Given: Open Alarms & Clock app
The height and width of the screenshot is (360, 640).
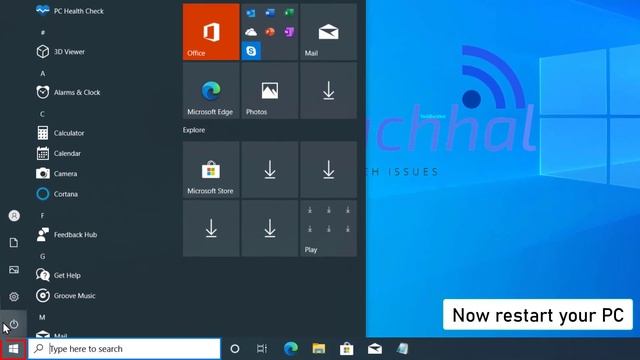Looking at the screenshot, I should [x=68, y=92].
